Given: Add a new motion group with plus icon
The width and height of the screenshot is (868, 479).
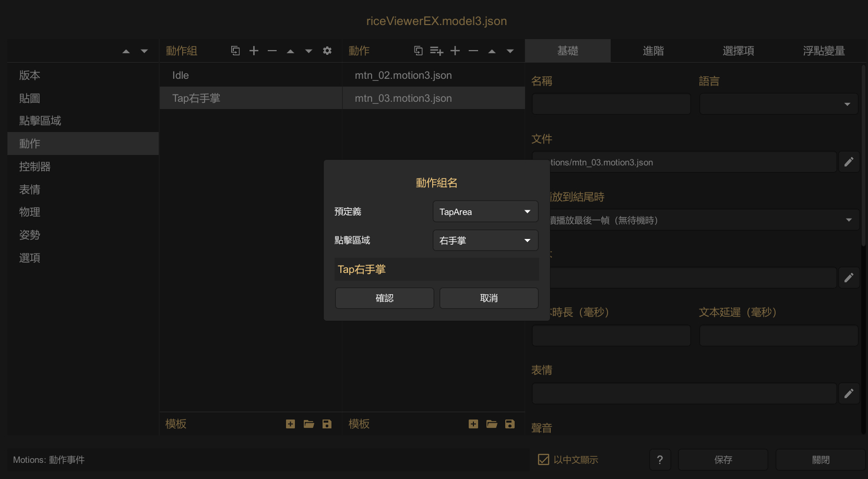Looking at the screenshot, I should (254, 51).
